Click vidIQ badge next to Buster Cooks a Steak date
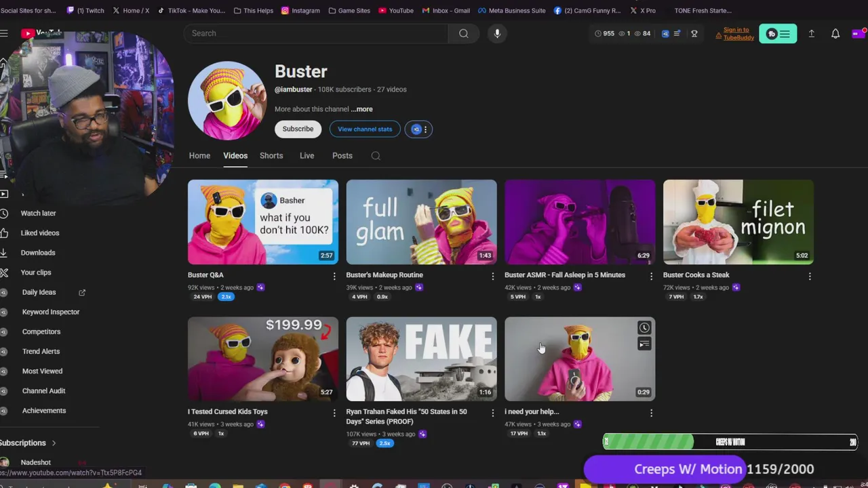Viewport: 868px width, 488px height. point(736,287)
